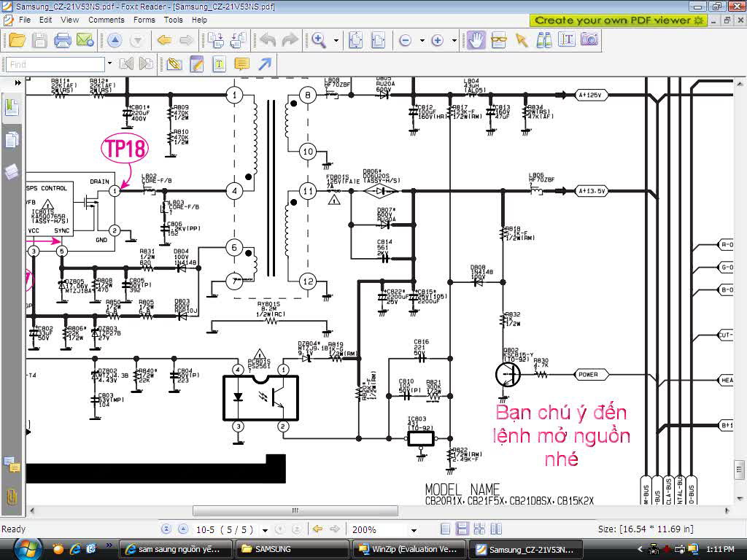
Task: Select the Typewriter tool
Action: pyautogui.click(x=219, y=64)
